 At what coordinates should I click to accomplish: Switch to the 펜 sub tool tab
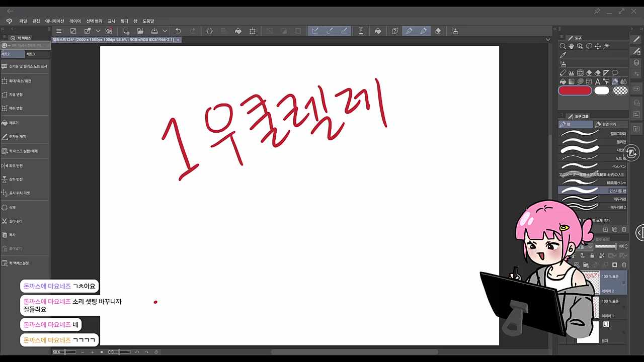(x=576, y=124)
